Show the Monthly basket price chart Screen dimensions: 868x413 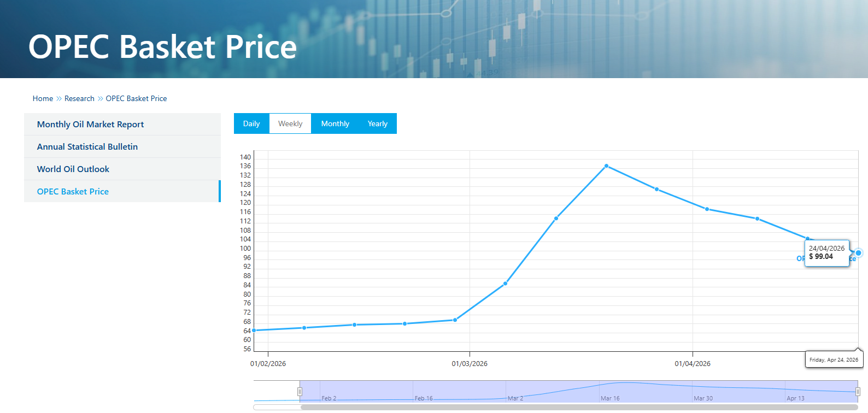(335, 123)
